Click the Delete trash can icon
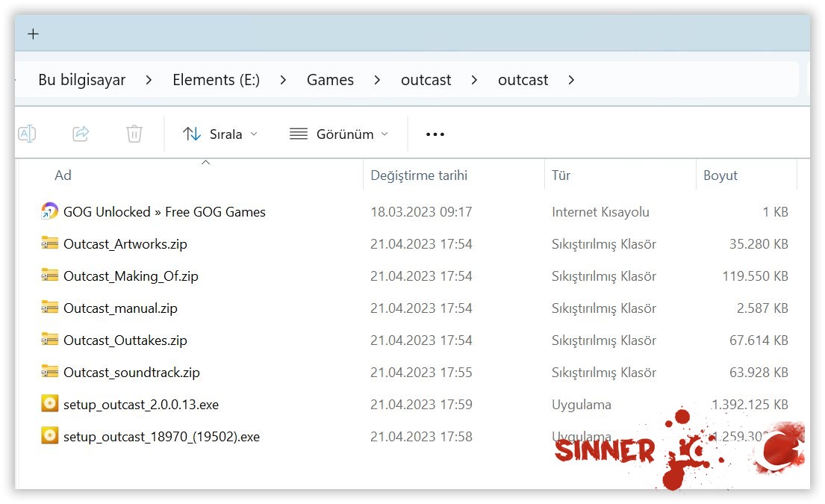This screenshot has height=504, width=825. coord(134,134)
